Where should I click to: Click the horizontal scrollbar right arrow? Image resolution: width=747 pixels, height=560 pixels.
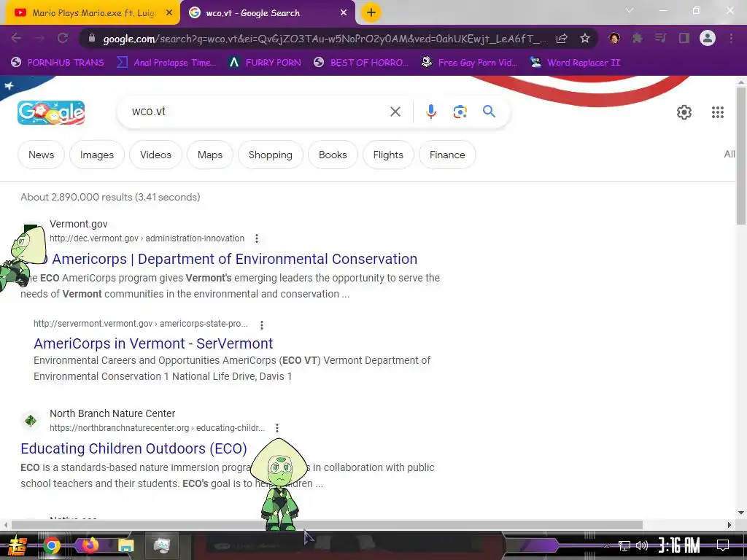(x=729, y=525)
